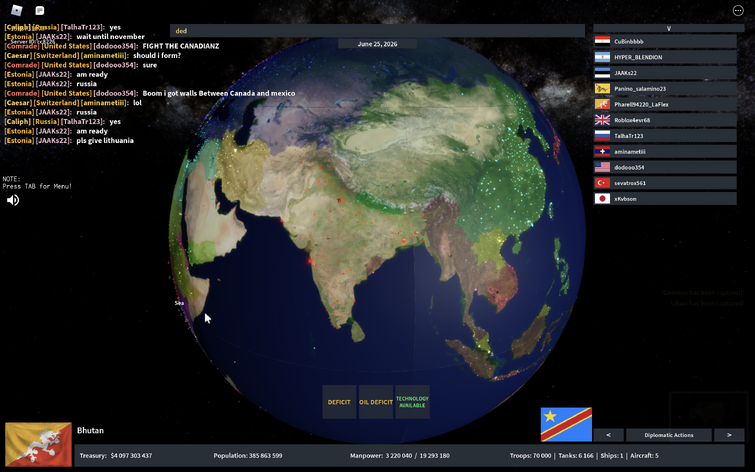Mute the game sound speaker icon
755x472 pixels.
[13, 200]
